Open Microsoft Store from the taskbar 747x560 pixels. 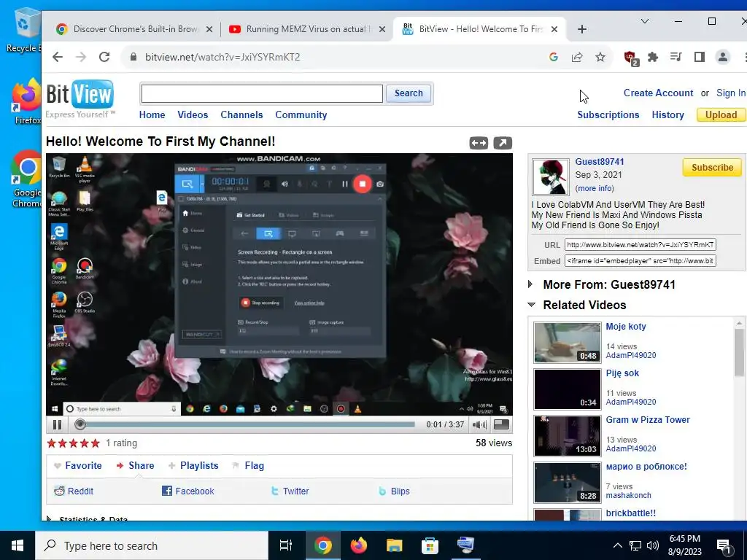pyautogui.click(x=430, y=545)
